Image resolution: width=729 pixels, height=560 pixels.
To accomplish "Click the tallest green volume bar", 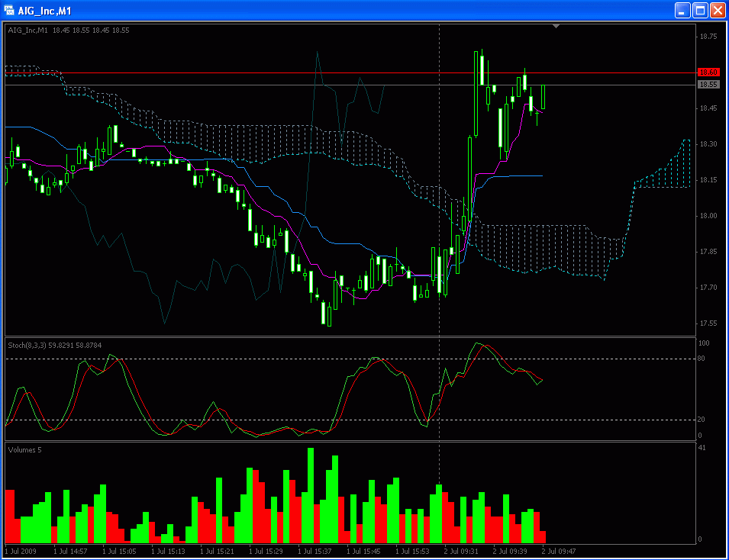I will [311, 495].
